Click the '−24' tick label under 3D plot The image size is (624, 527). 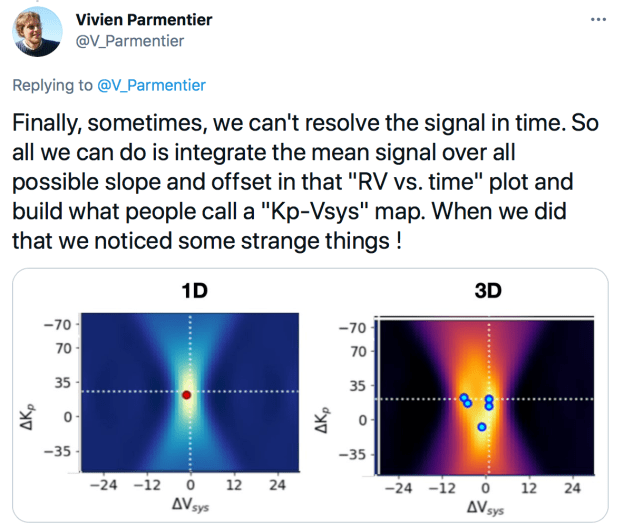(x=398, y=489)
